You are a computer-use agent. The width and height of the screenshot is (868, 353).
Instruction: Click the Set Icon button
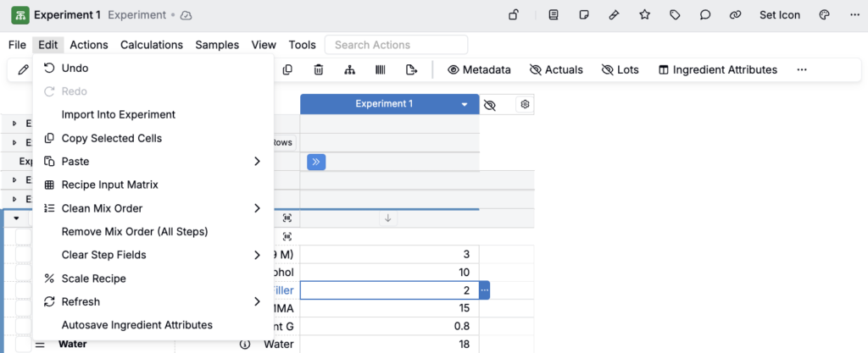point(779,15)
